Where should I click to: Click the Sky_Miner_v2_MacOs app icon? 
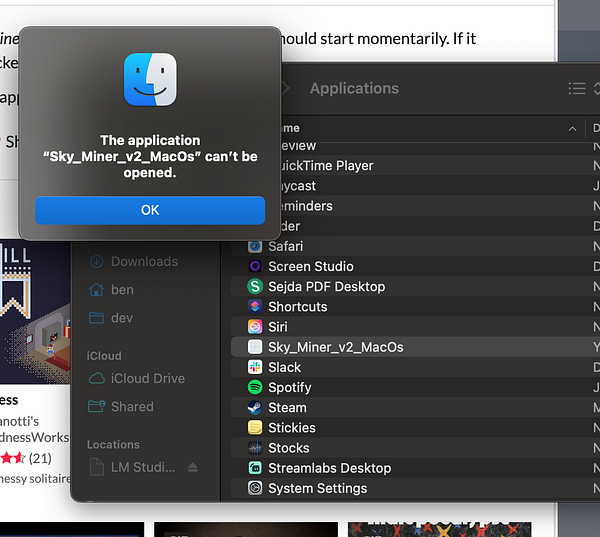255,347
